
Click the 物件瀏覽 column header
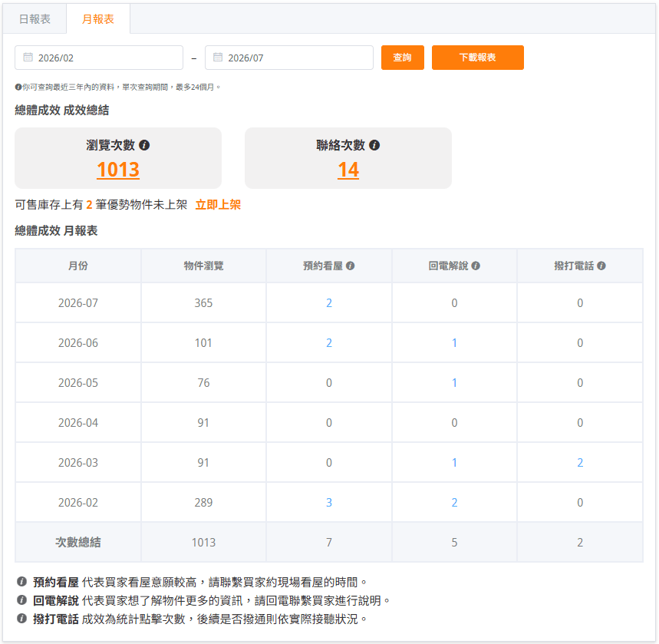203,266
